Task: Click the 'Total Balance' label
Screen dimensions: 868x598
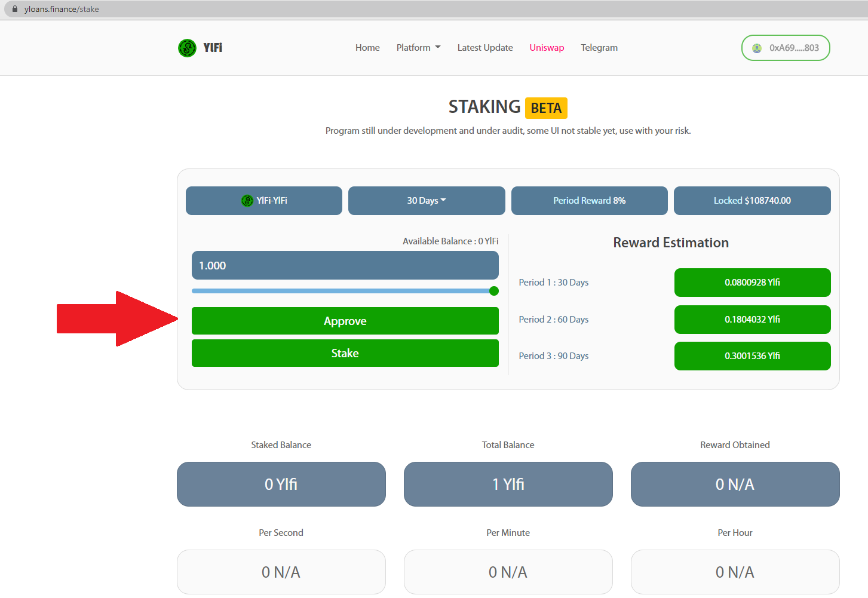Action: point(508,445)
